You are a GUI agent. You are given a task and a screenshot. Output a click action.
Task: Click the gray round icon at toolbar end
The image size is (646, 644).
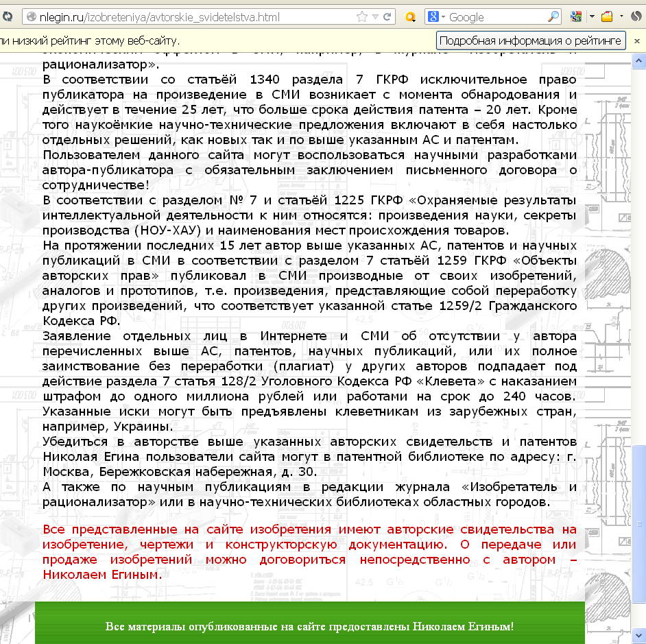(x=636, y=17)
